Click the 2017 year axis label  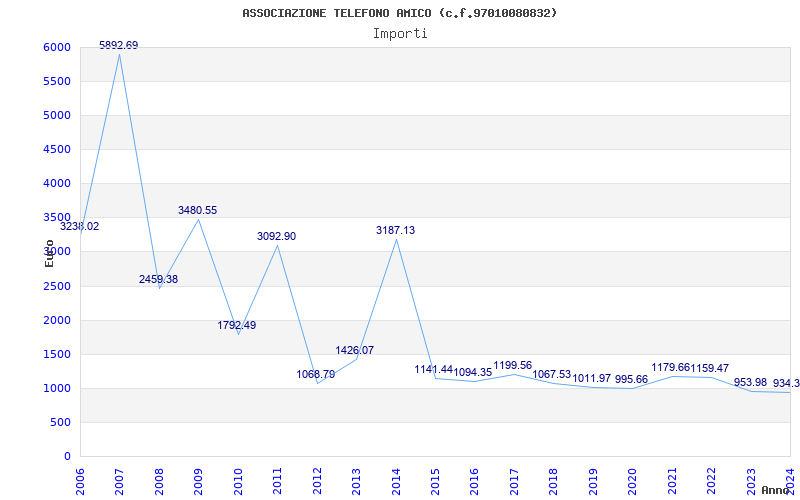click(514, 481)
